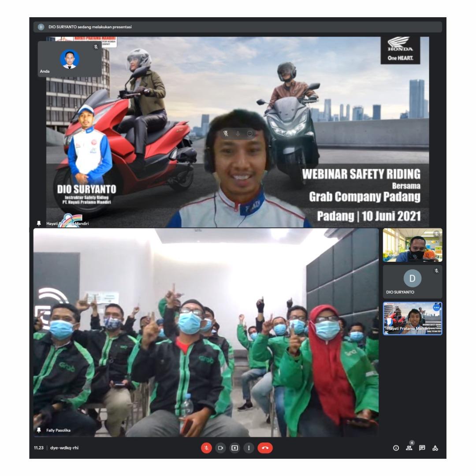
Task: Open the three-dot more options menu
Action: 249,448
